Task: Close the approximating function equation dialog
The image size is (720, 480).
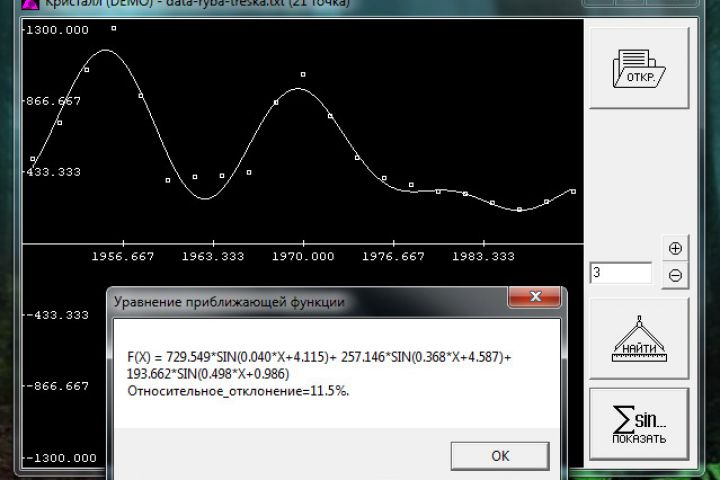Action: point(534,297)
